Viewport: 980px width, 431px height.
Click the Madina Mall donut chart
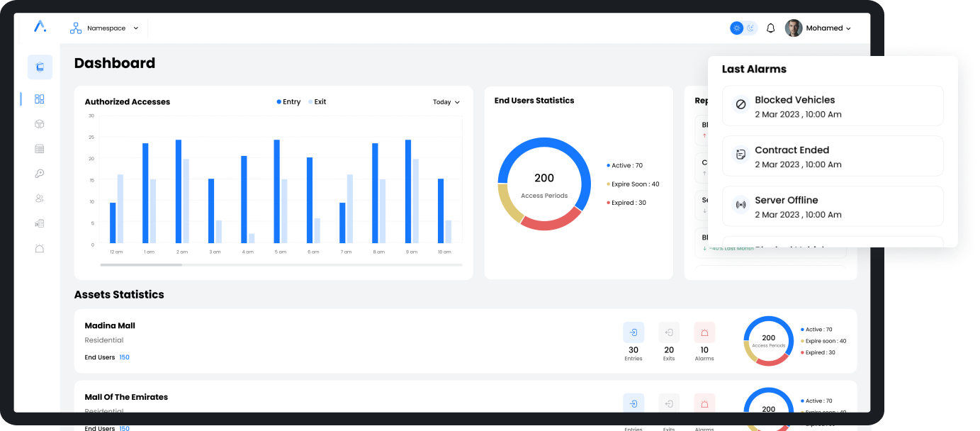[769, 341]
